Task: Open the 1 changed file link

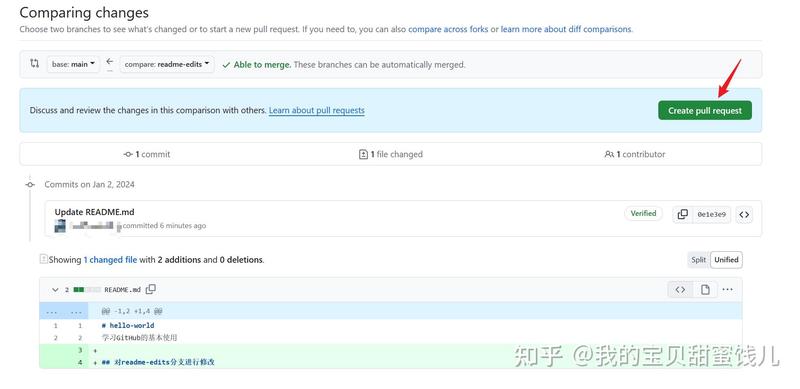Action: coord(110,260)
